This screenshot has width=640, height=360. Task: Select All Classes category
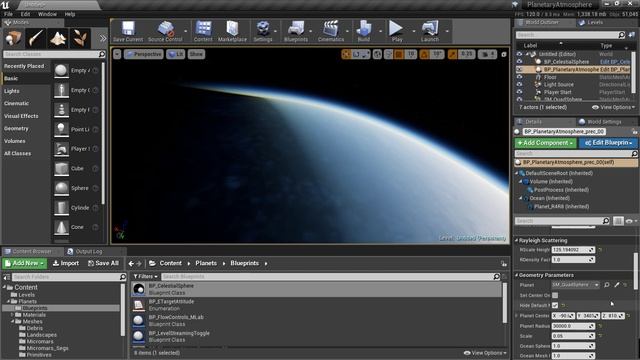pos(17,153)
